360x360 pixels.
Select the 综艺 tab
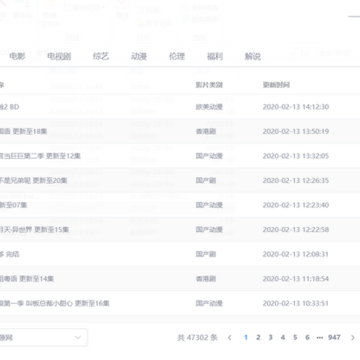coord(101,56)
